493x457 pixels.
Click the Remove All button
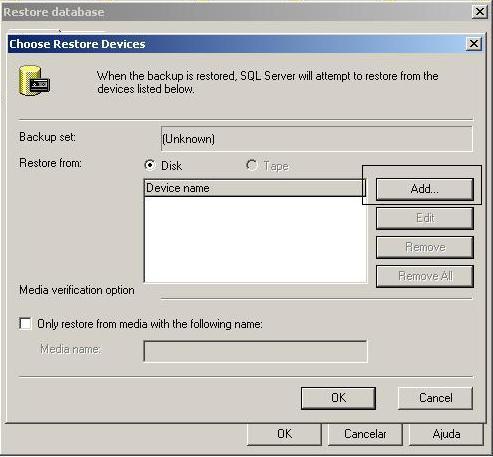coord(425,276)
